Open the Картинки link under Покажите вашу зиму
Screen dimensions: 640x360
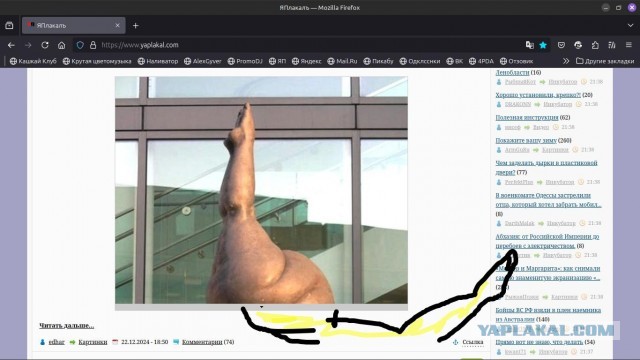[555, 150]
